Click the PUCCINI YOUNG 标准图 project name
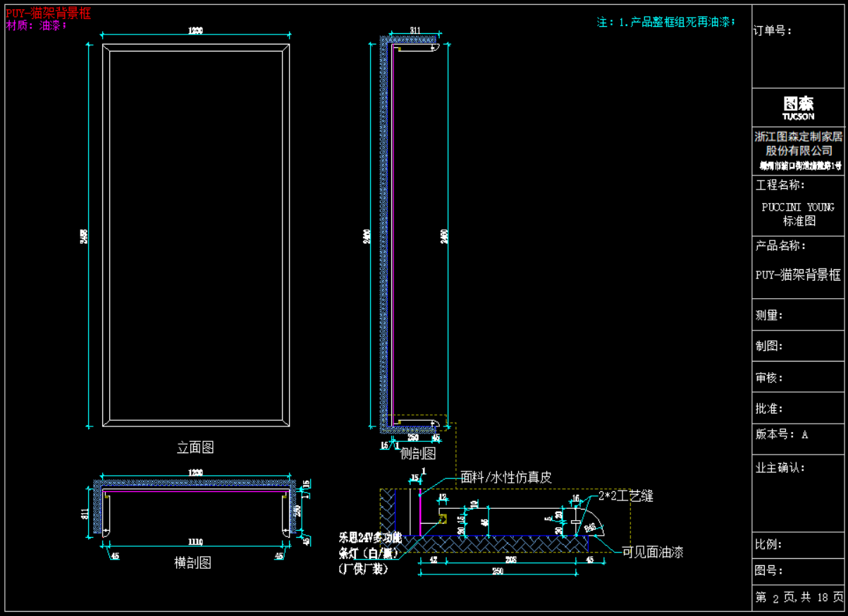The width and height of the screenshot is (848, 616). (799, 214)
